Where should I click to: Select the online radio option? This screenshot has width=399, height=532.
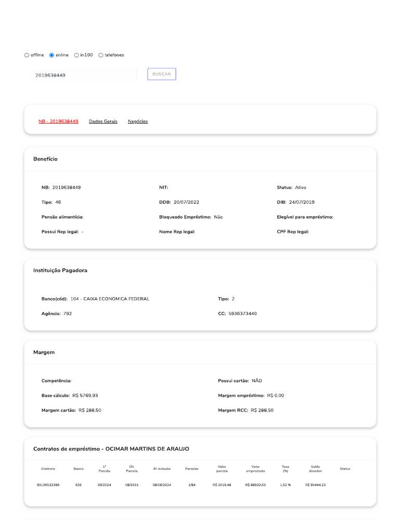tap(52, 55)
